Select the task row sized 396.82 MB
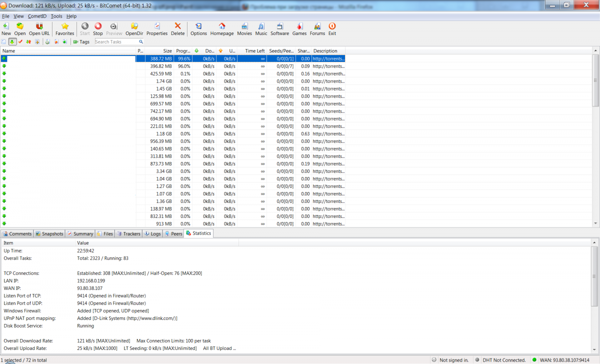 [173, 66]
